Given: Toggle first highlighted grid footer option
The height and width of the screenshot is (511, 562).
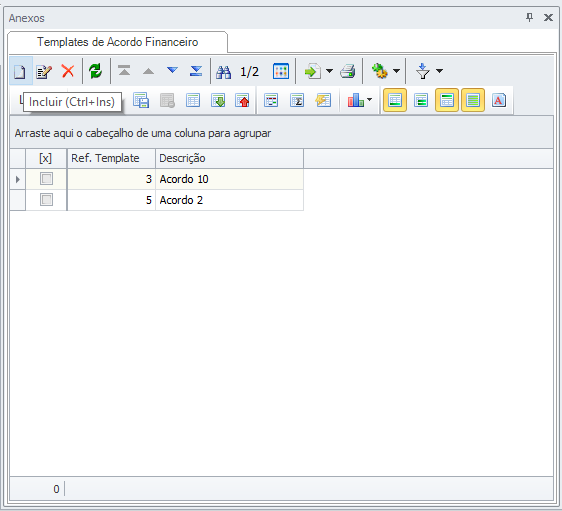Looking at the screenshot, I should [395, 100].
